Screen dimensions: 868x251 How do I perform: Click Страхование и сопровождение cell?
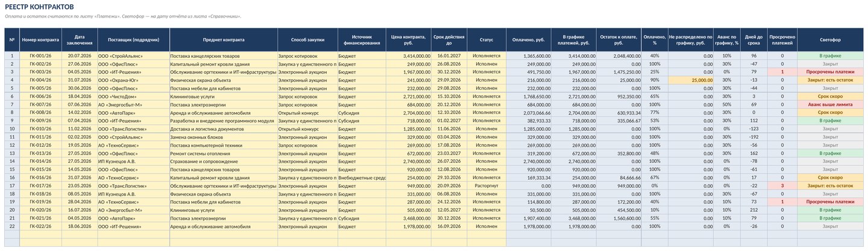coord(224,161)
